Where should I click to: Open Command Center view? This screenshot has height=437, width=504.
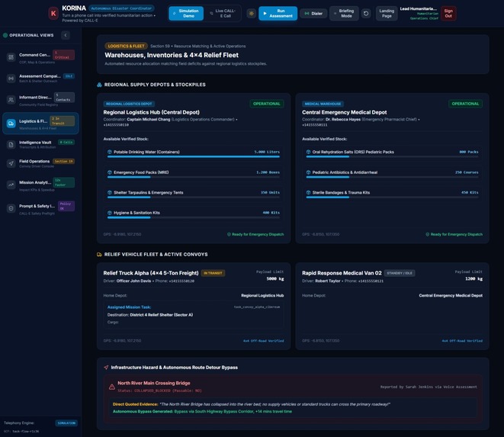pos(40,57)
